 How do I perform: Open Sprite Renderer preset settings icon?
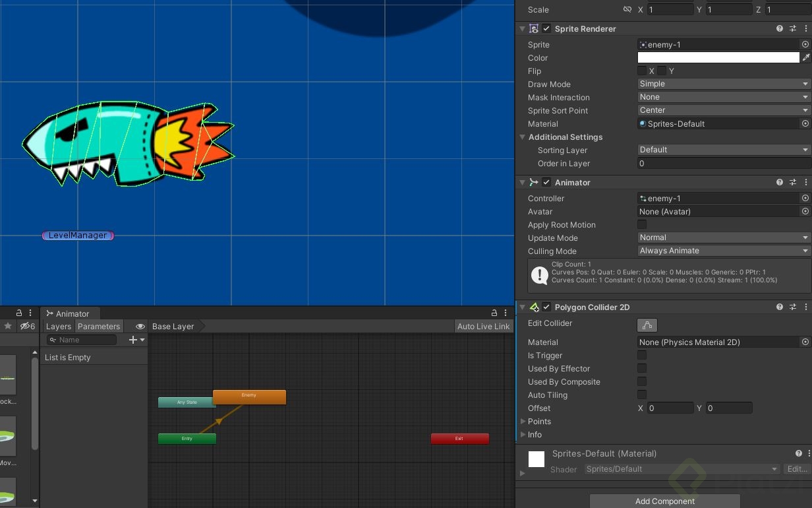tap(793, 29)
